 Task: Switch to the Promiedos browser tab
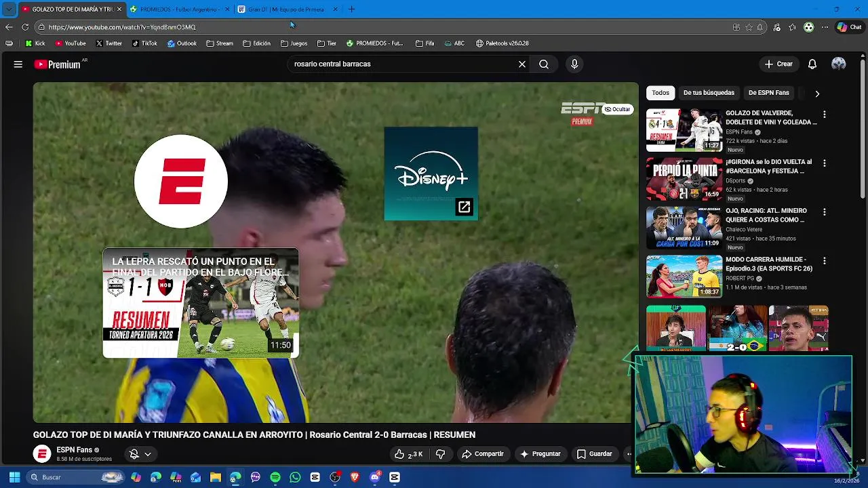coord(180,9)
